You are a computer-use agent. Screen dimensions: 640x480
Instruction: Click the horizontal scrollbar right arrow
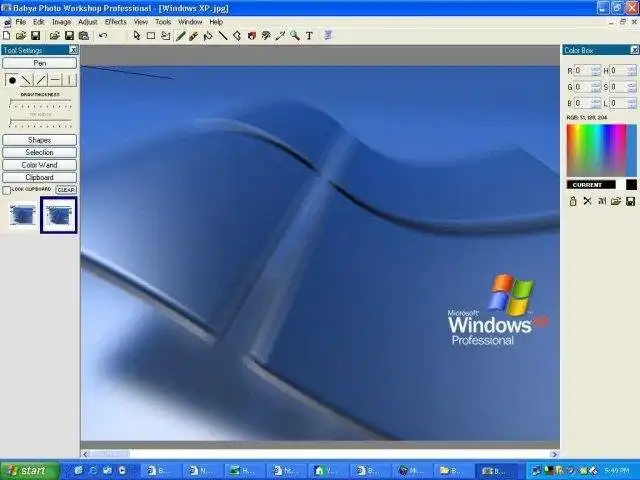click(554, 454)
